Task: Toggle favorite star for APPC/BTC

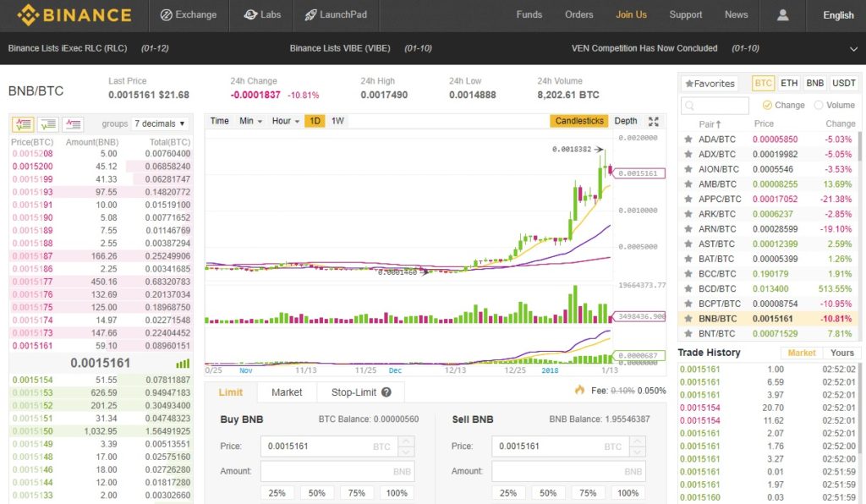Action: point(688,199)
